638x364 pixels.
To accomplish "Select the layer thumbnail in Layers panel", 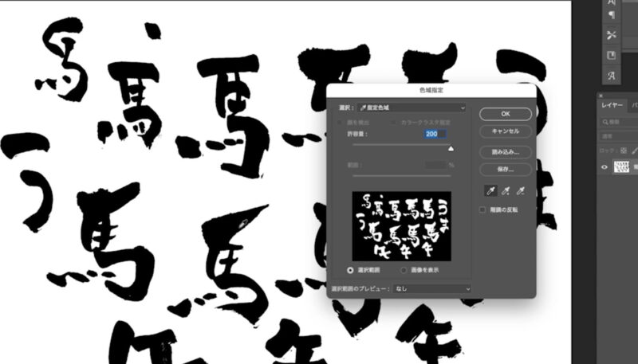I will pyautogui.click(x=621, y=167).
